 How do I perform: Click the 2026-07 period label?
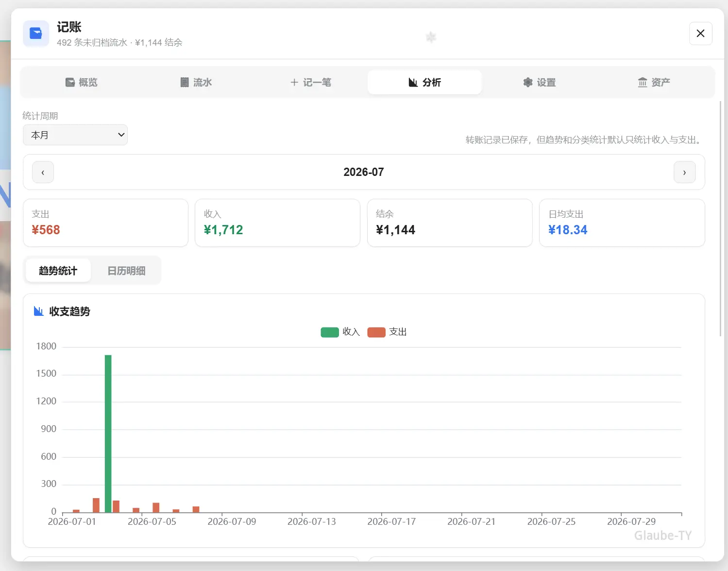click(x=364, y=172)
